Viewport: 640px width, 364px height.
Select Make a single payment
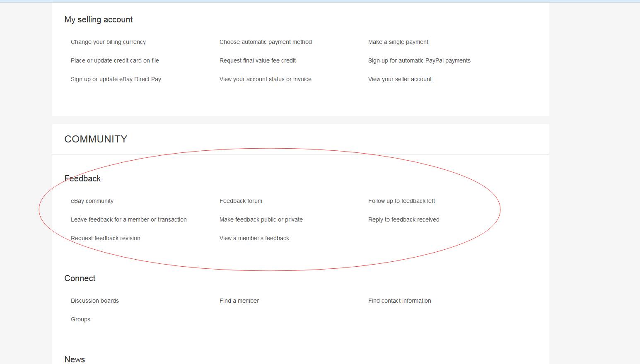398,42
